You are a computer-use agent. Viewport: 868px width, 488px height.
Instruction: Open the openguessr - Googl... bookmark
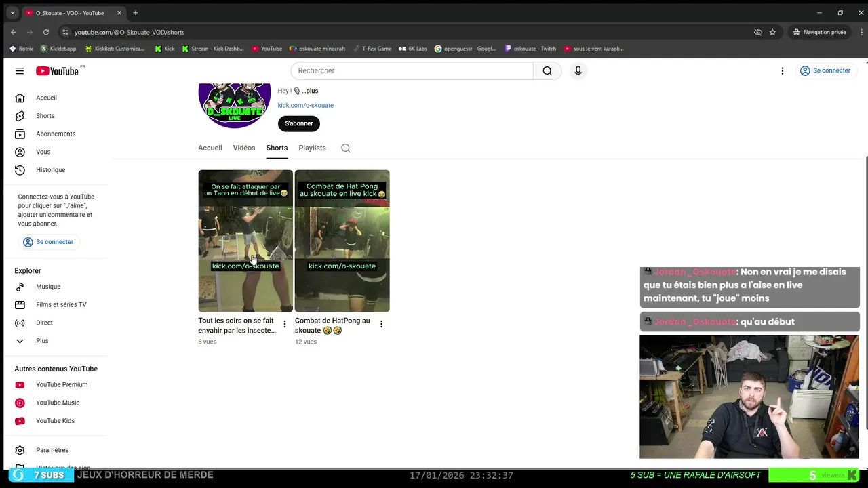[465, 49]
